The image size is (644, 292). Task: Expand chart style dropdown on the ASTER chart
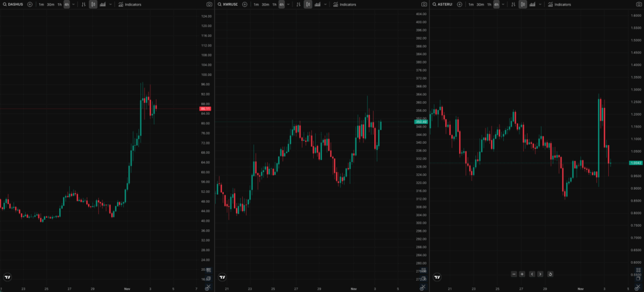pyautogui.click(x=540, y=4)
